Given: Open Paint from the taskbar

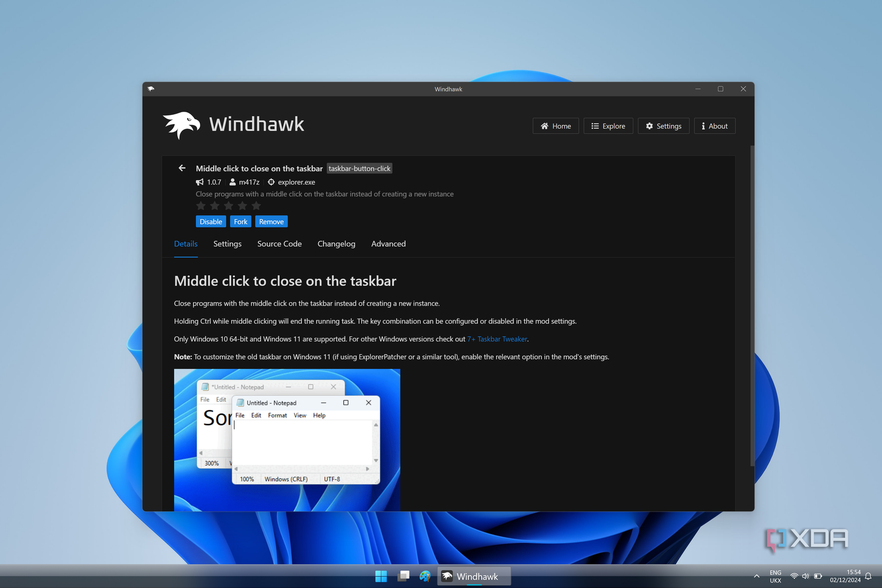Looking at the screenshot, I should [425, 576].
